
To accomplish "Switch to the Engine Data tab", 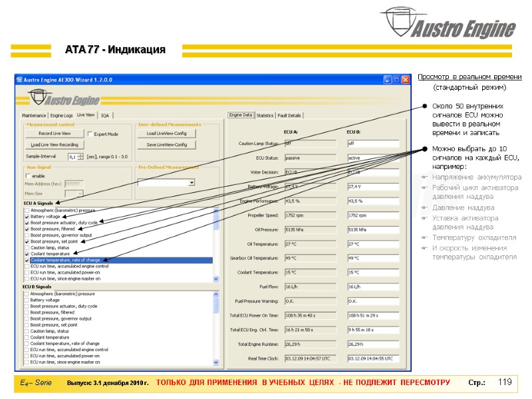I will 241,115.
